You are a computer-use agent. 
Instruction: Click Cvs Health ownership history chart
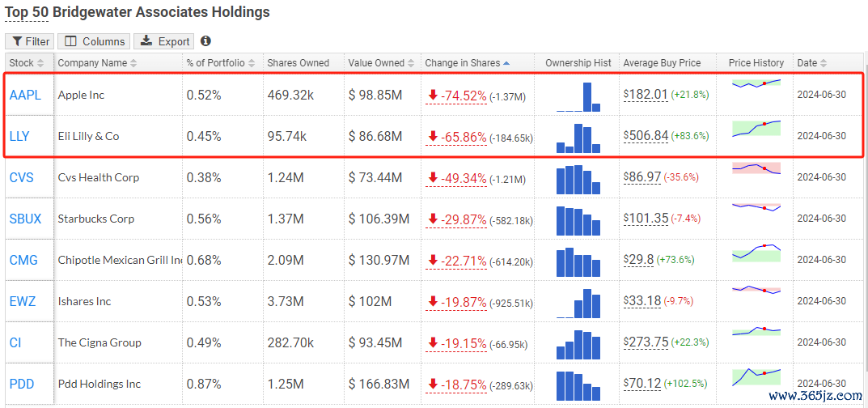(578, 180)
